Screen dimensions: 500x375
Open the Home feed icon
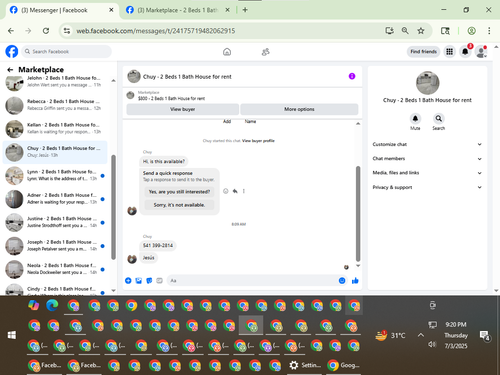click(x=227, y=52)
